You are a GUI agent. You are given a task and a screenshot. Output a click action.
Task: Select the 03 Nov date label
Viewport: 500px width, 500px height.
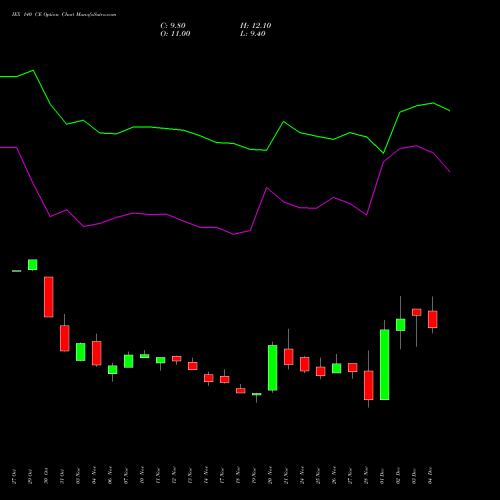(78, 476)
